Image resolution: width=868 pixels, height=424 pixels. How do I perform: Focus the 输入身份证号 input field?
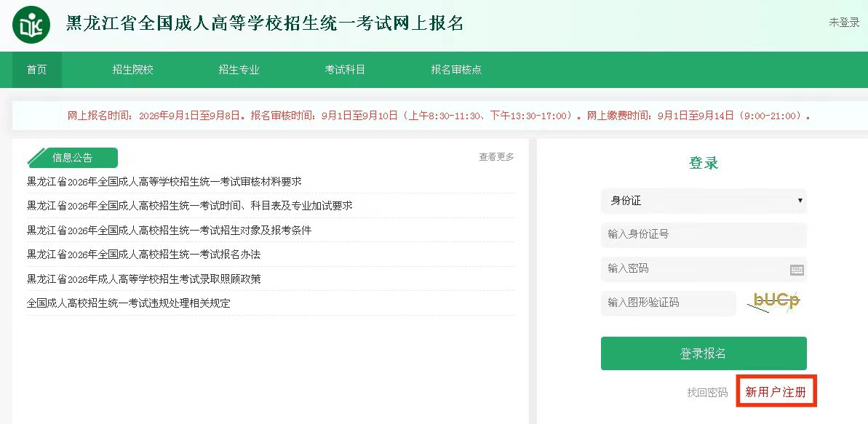point(704,234)
